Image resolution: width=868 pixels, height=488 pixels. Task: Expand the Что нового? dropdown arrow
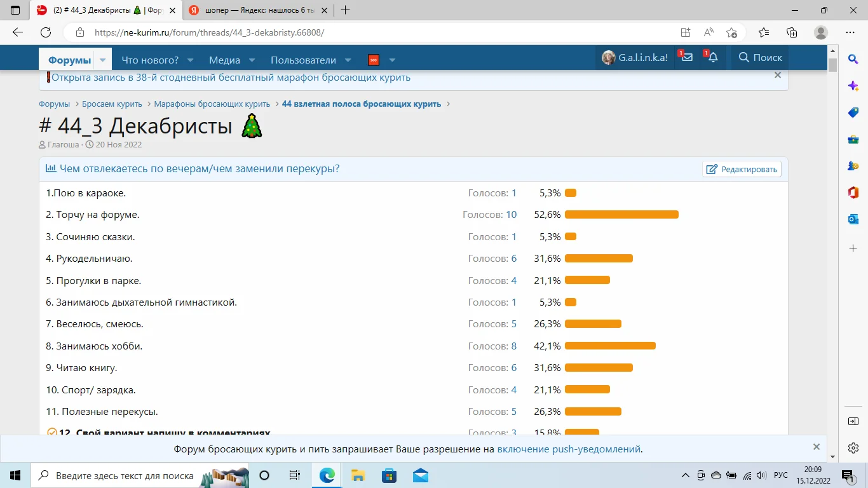pyautogui.click(x=189, y=60)
